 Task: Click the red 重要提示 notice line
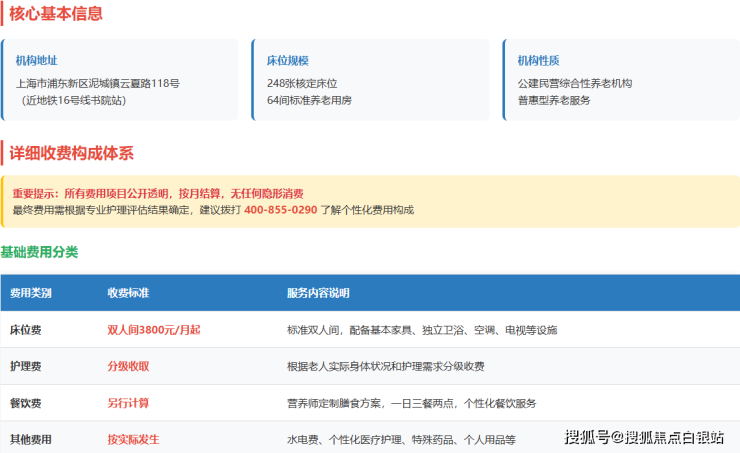[157, 193]
